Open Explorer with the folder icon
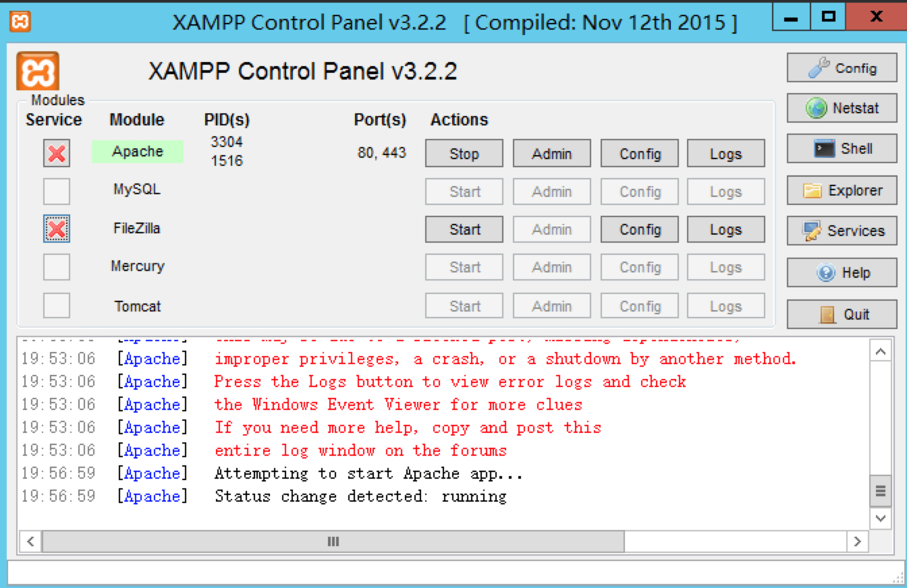Screen dimensions: 907x588 (842, 190)
